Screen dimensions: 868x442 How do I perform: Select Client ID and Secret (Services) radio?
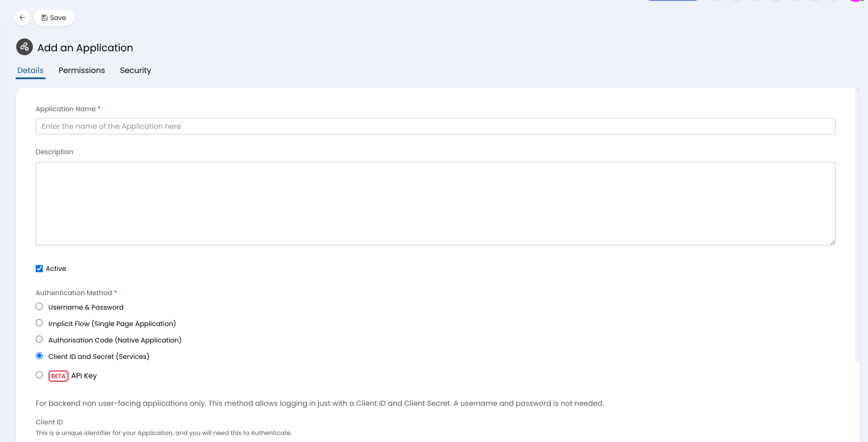tap(40, 356)
